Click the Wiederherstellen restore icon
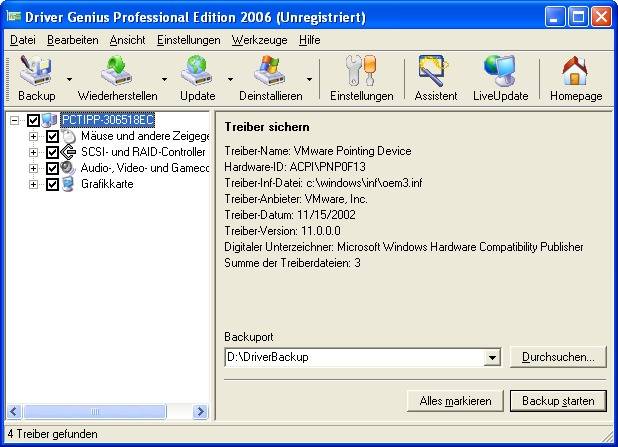This screenshot has height=447, width=618. pyautogui.click(x=117, y=70)
